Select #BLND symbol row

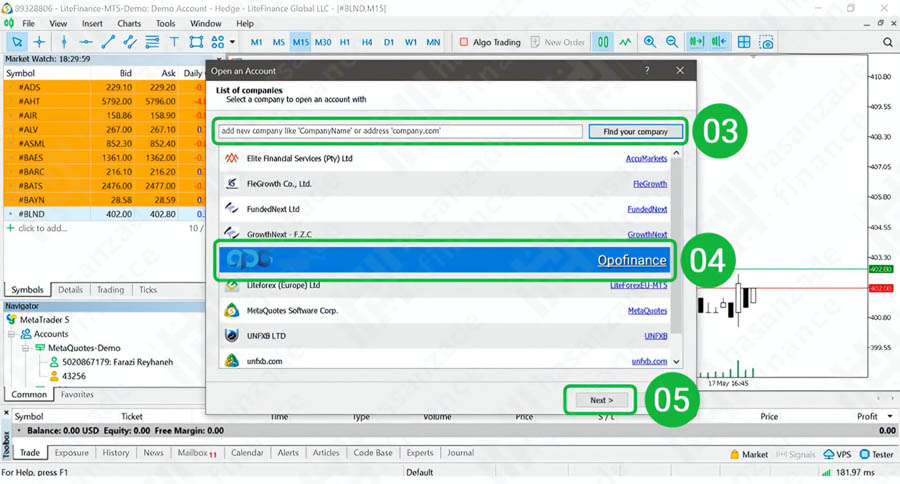coord(104,214)
